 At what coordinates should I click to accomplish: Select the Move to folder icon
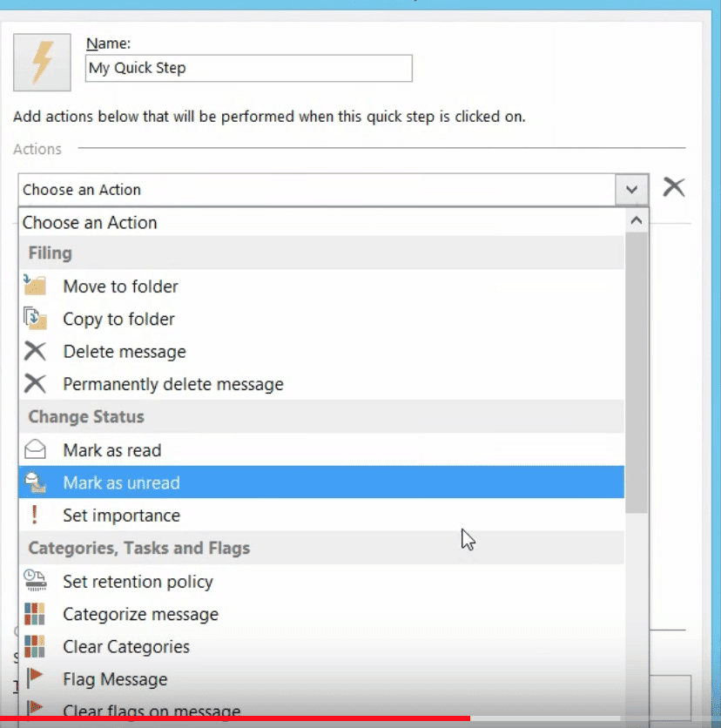(35, 286)
